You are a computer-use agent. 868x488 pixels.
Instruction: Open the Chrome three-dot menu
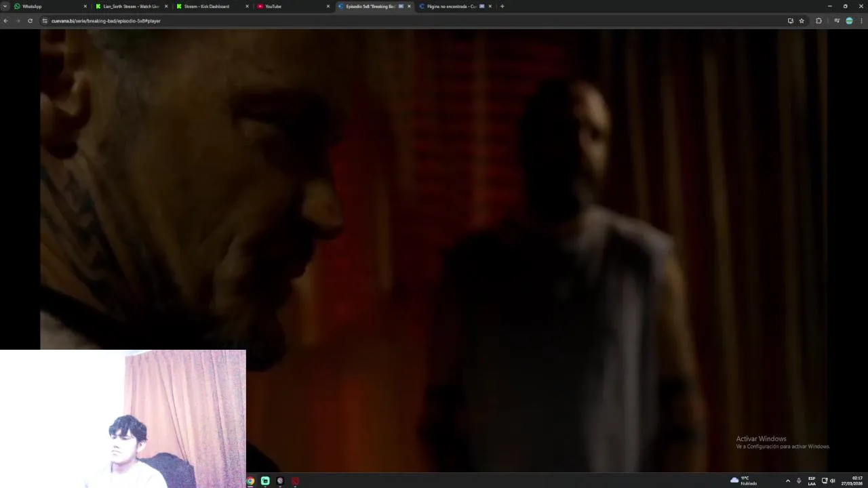tap(862, 21)
